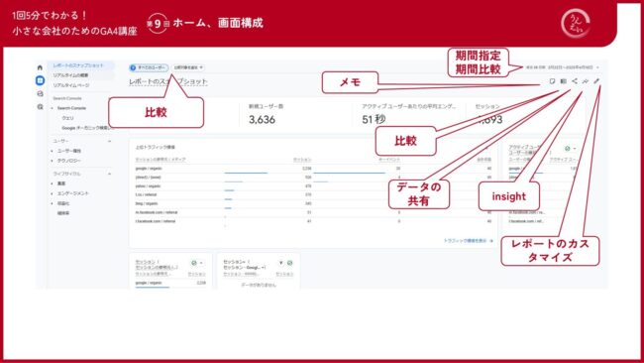Screen dimensions: 644x363
Task: Click the レポートのスナップショット page title
Action: [168, 81]
